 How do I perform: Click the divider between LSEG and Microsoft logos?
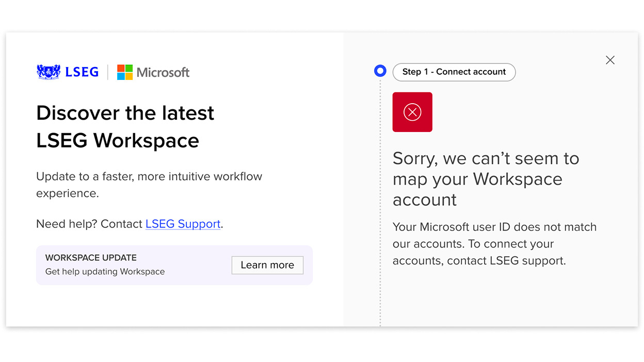click(108, 72)
